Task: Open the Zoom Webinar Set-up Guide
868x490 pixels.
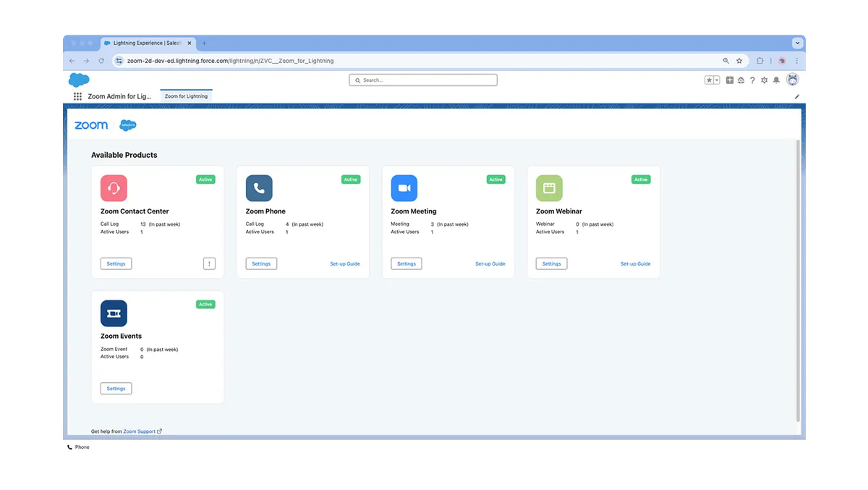Action: click(x=635, y=263)
